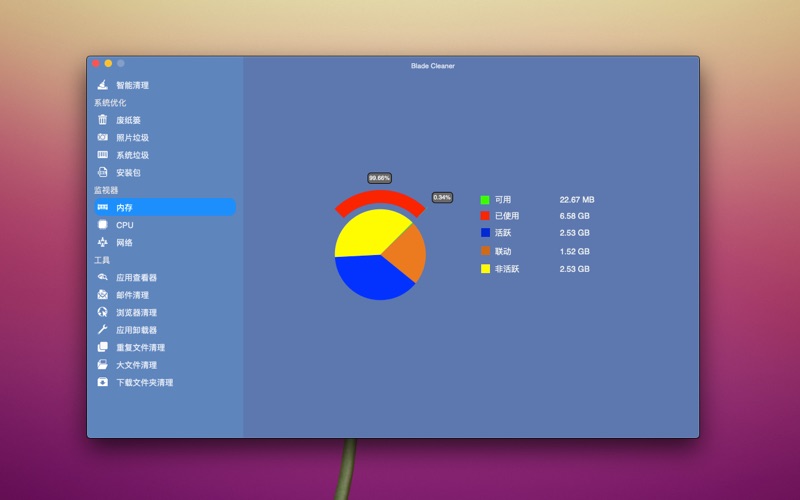Click the orange 联动 legend swatch
Image resolution: width=800 pixels, height=500 pixels.
485,251
